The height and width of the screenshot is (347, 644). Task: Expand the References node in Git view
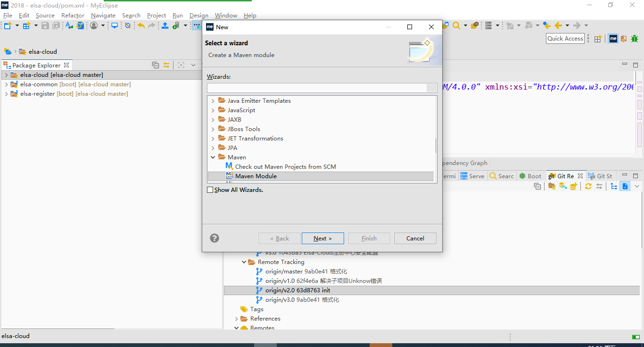(236, 319)
